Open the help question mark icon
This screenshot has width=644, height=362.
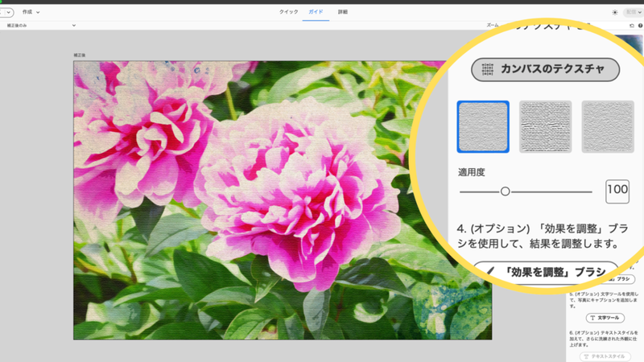pos(640,26)
